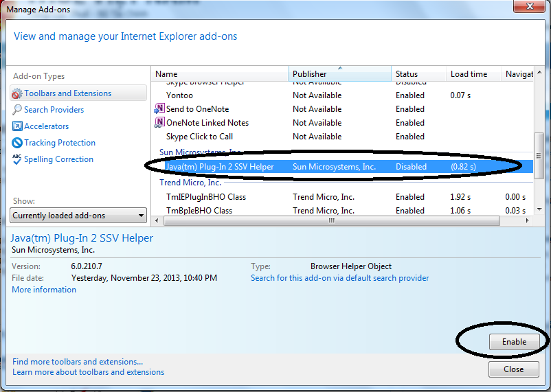Click the Close button

tap(513, 369)
